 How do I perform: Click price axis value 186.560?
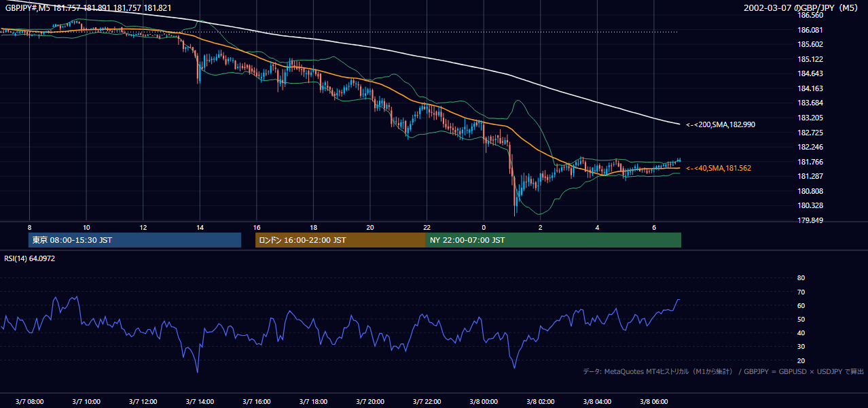(810, 15)
